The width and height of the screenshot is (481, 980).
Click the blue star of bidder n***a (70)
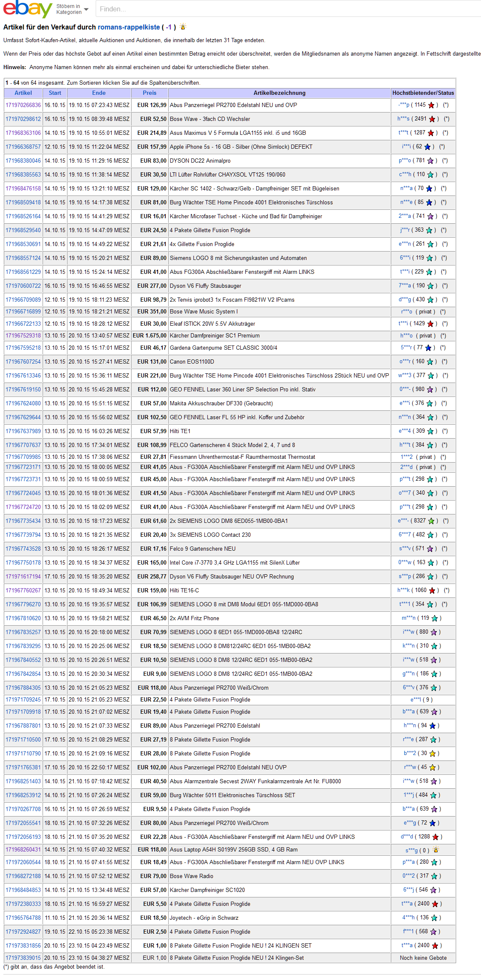coord(429,189)
